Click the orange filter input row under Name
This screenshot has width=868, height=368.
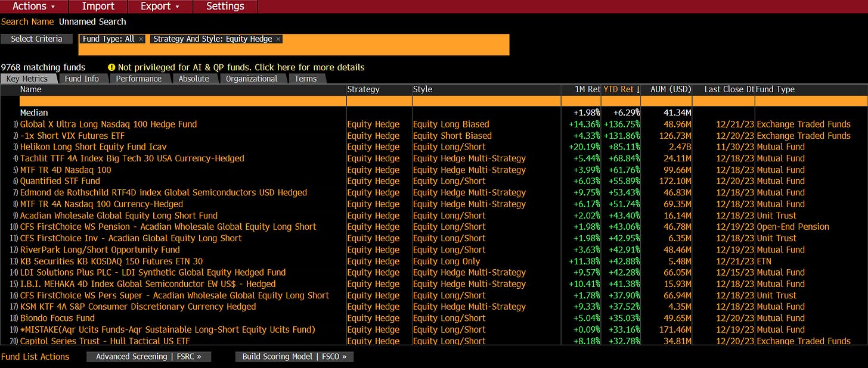coord(182,101)
